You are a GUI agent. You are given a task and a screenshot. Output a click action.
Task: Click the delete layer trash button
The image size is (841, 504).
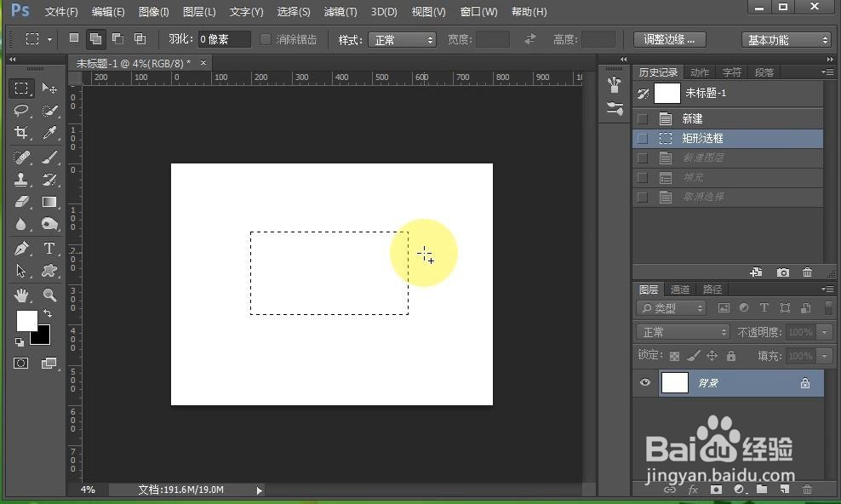point(807,490)
